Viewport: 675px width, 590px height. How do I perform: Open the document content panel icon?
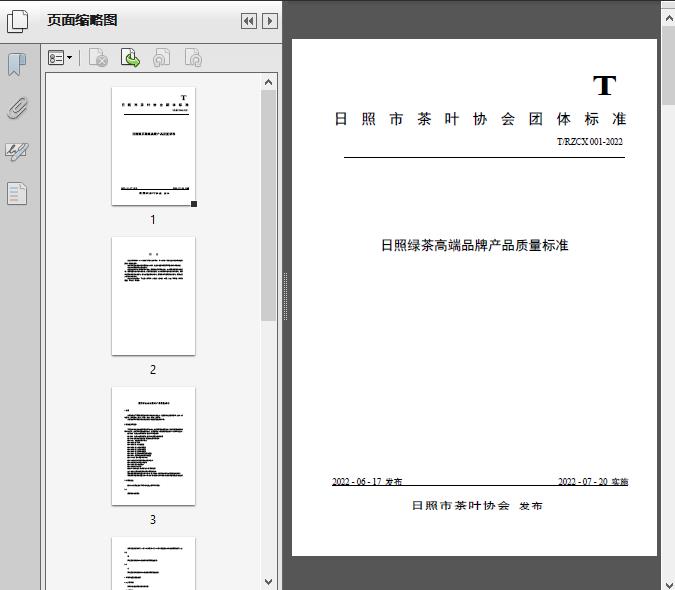click(x=17, y=193)
